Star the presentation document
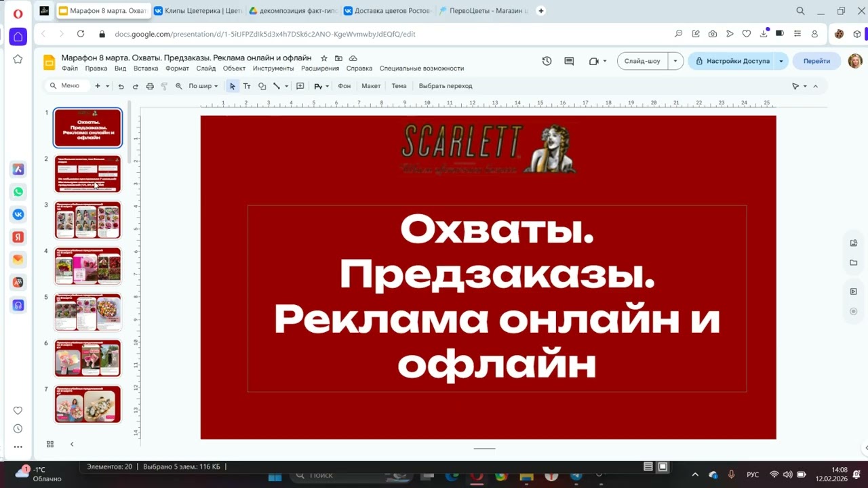Image resolution: width=868 pixels, height=488 pixels. [324, 58]
